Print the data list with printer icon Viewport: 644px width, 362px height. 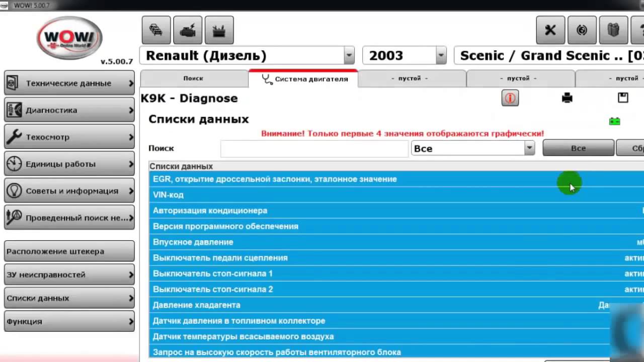567,98
